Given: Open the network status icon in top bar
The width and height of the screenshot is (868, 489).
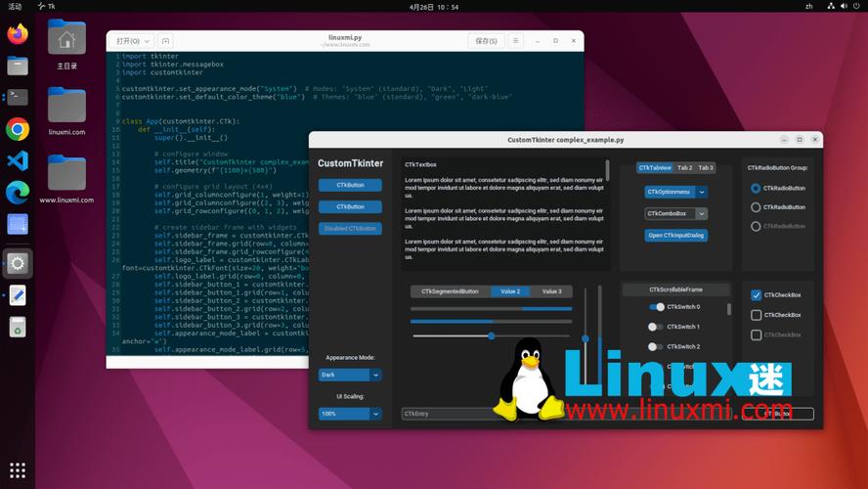Looking at the screenshot, I should (x=830, y=6).
